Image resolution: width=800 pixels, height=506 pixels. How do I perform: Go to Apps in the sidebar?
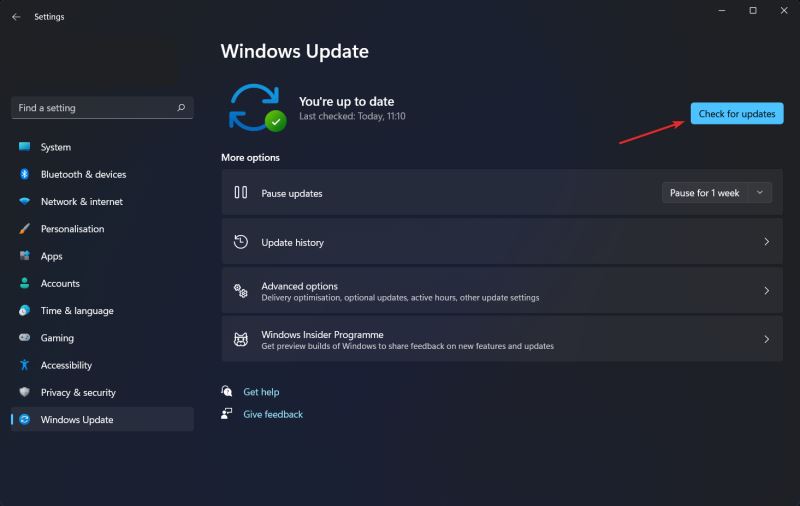click(x=52, y=256)
